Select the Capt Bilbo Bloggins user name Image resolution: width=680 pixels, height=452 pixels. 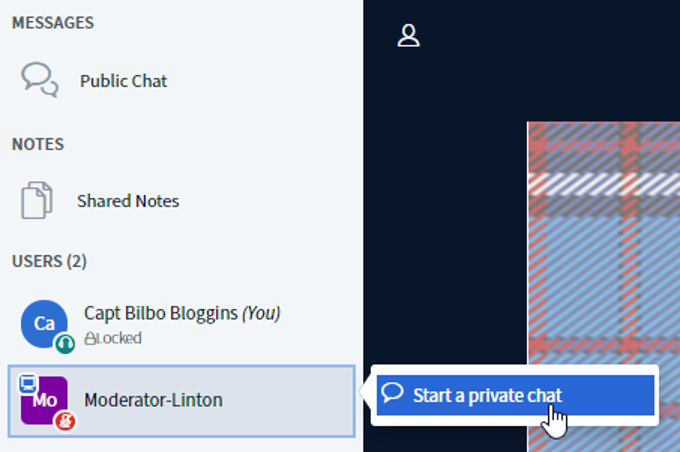tap(160, 314)
